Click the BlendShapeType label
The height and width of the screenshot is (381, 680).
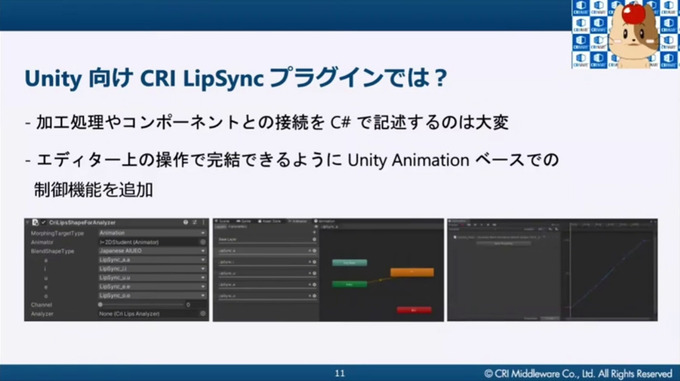[x=52, y=251]
